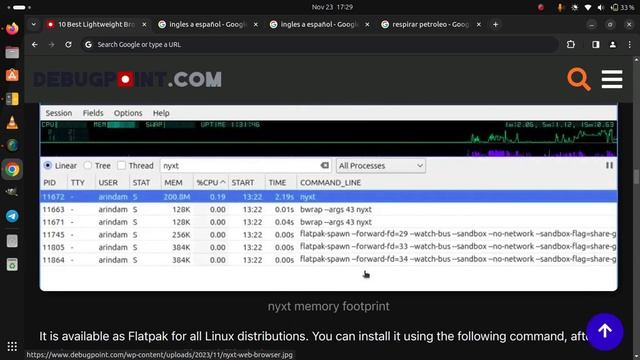Image resolution: width=640 pixels, height=360 pixels.
Task: Reload the current page
Action: pos(68,44)
